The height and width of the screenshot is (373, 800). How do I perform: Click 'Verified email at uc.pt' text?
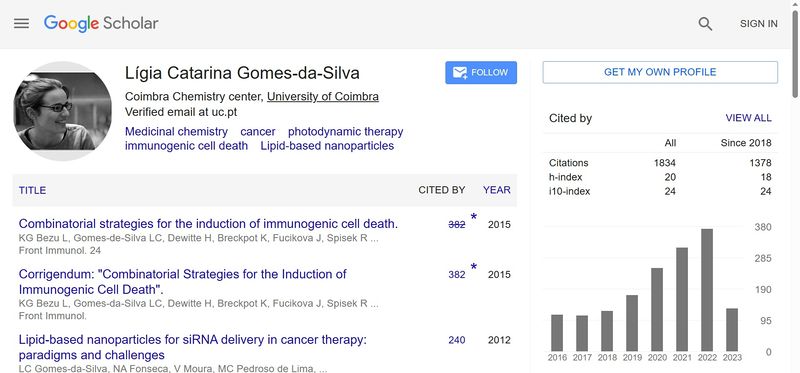[x=181, y=112]
